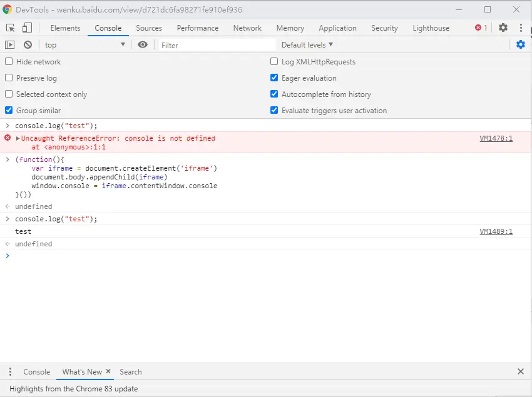The height and width of the screenshot is (397, 532).
Task: Open the three-dot customize DevTools menu
Action: click(x=521, y=28)
